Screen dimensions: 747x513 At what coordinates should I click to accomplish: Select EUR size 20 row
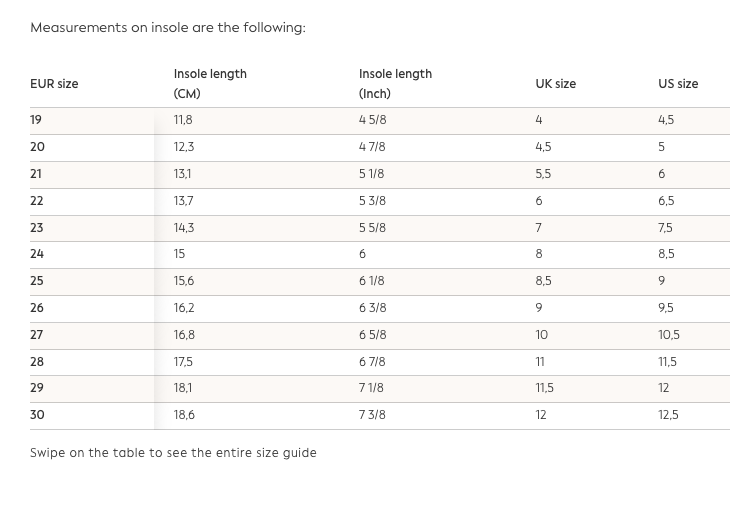(37, 147)
